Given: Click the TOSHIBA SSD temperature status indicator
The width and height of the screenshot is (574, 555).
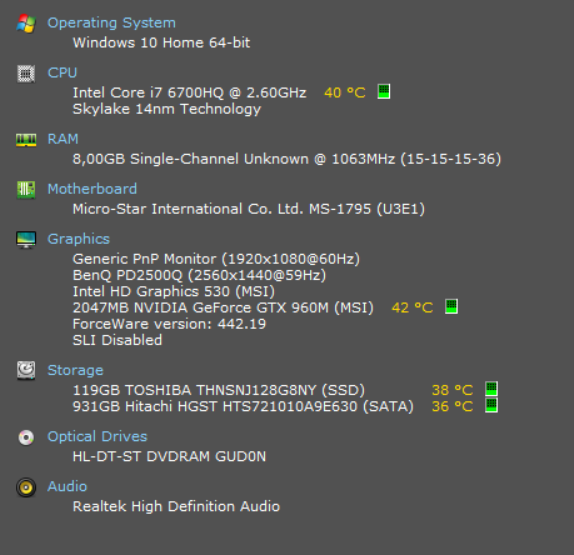Looking at the screenshot, I should 491,389.
